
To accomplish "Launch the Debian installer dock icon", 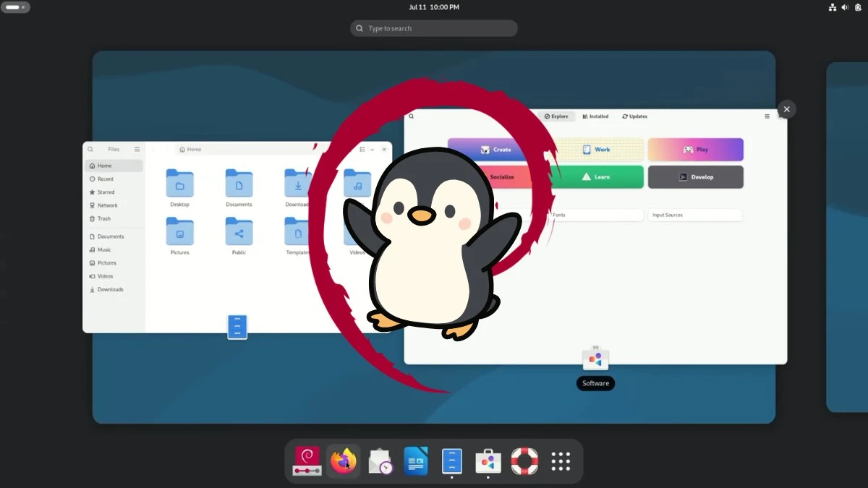I will click(x=307, y=461).
